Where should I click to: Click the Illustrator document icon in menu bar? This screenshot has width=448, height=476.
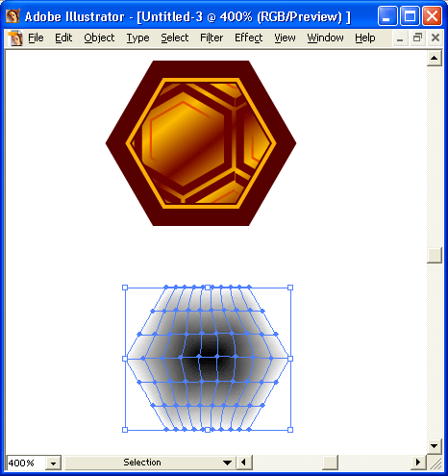[x=15, y=38]
